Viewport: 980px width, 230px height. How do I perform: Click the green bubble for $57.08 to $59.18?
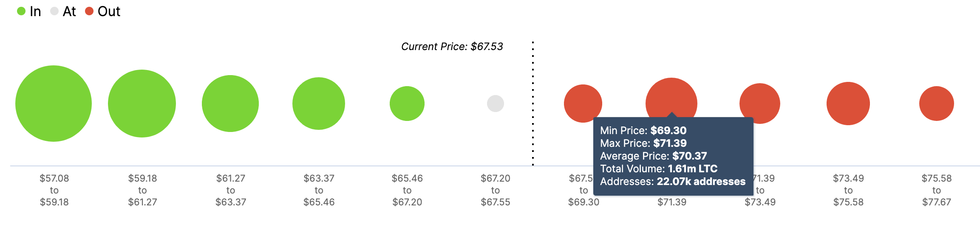click(x=54, y=104)
